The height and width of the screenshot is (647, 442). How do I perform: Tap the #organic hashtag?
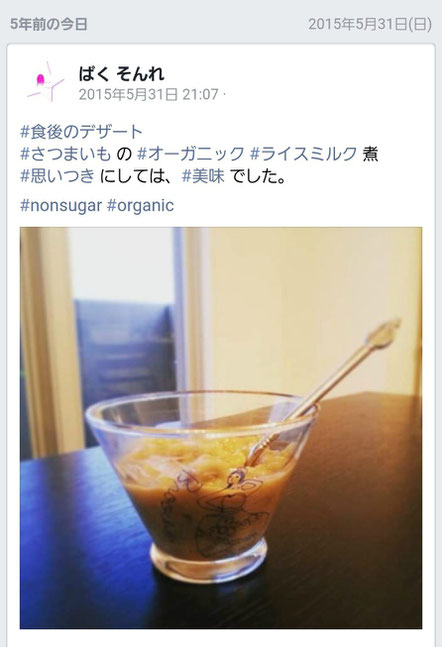pyautogui.click(x=140, y=205)
